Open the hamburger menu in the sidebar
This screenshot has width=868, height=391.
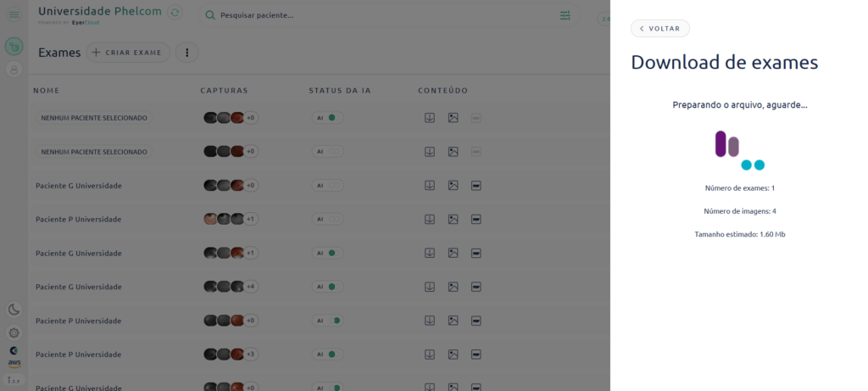tap(14, 15)
